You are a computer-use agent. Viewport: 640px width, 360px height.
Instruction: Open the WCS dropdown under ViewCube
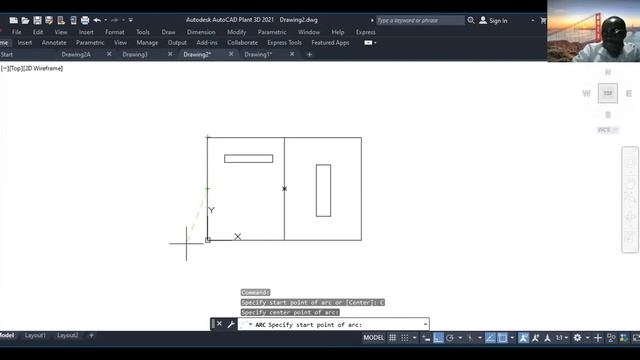[x=608, y=130]
